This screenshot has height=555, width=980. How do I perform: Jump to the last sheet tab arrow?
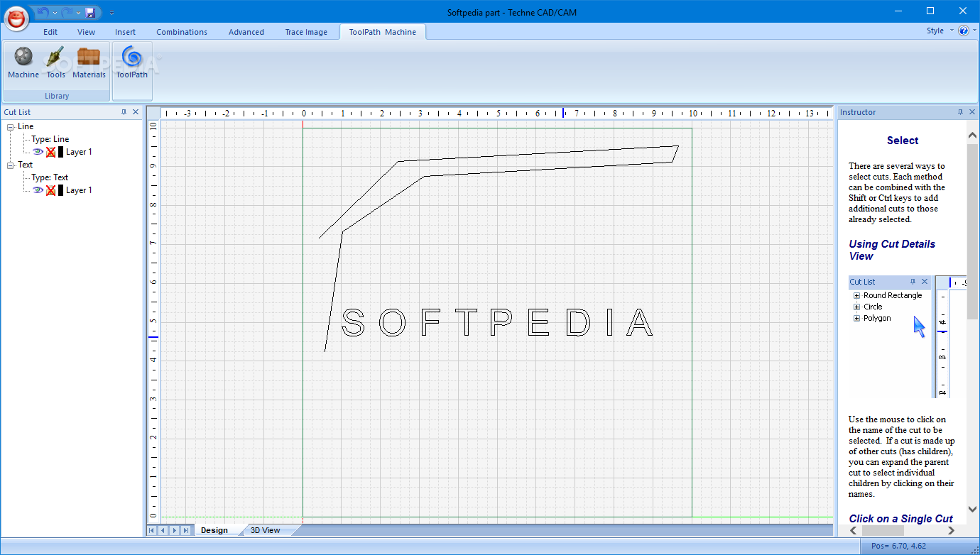[x=185, y=530]
